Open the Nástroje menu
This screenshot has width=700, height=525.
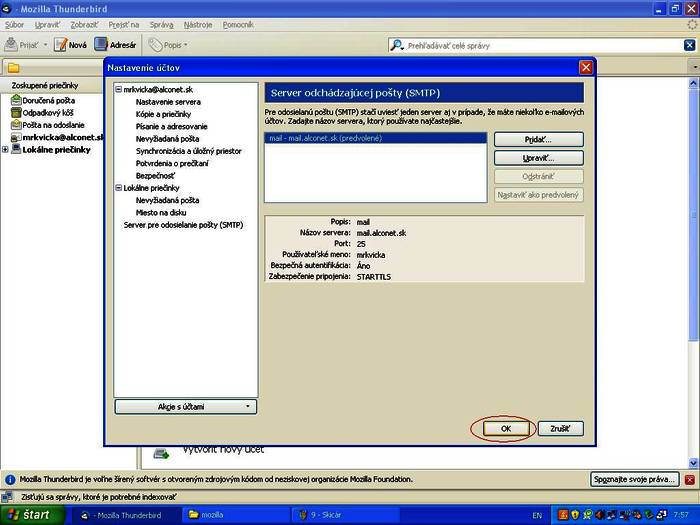tap(198, 25)
